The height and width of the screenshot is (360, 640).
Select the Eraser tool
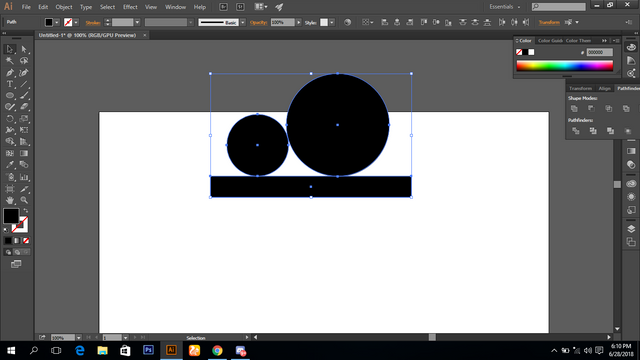(x=24, y=107)
